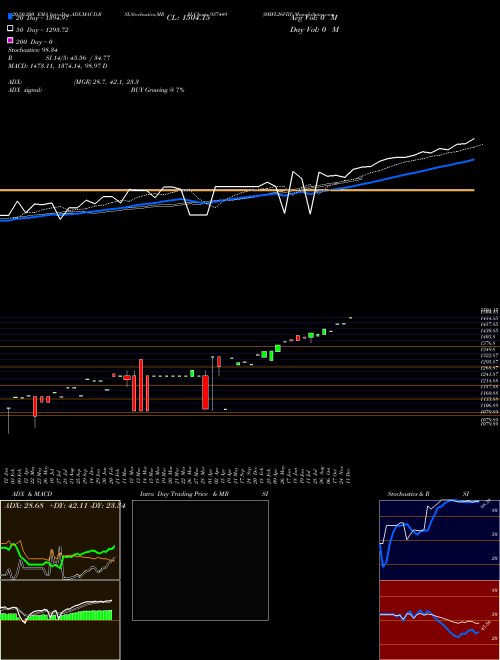Image resolution: width=500 pixels, height=660 pixels.
Task: Select the '200 Day = 0' legend text
Action: pyautogui.click(x=34, y=42)
